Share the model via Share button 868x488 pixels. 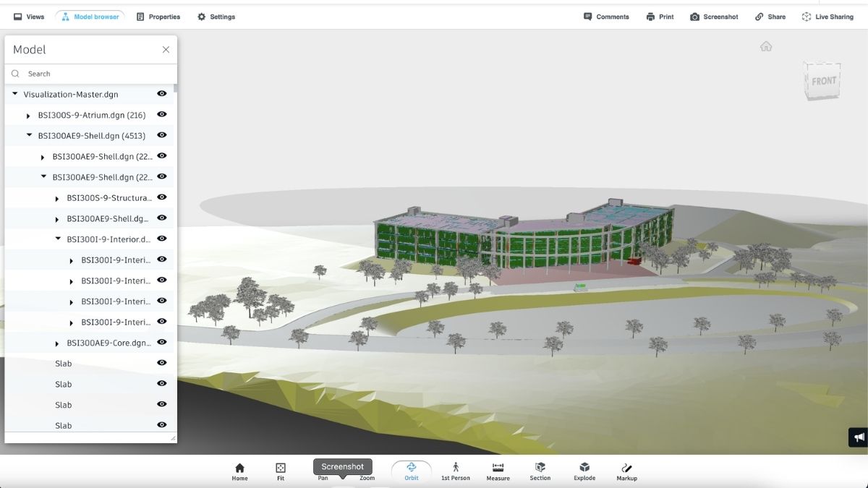click(770, 17)
